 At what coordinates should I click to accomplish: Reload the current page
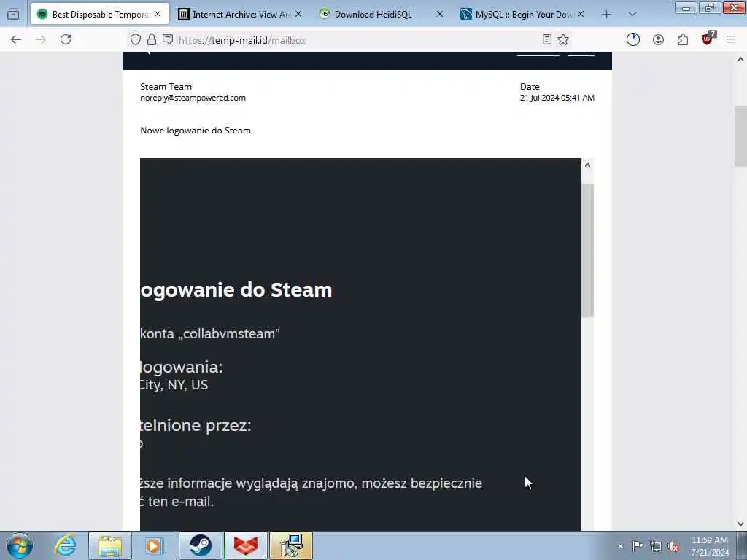pos(66,39)
